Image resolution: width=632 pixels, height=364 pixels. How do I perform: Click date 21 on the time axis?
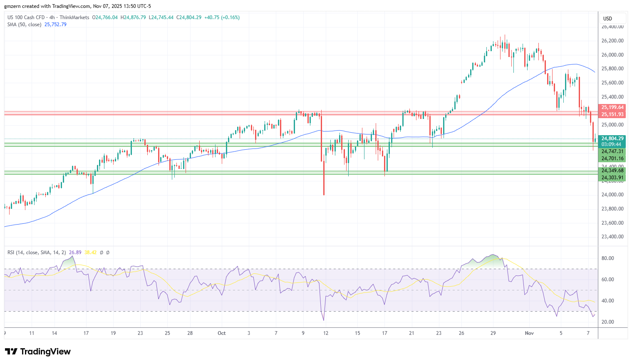pos(411,333)
